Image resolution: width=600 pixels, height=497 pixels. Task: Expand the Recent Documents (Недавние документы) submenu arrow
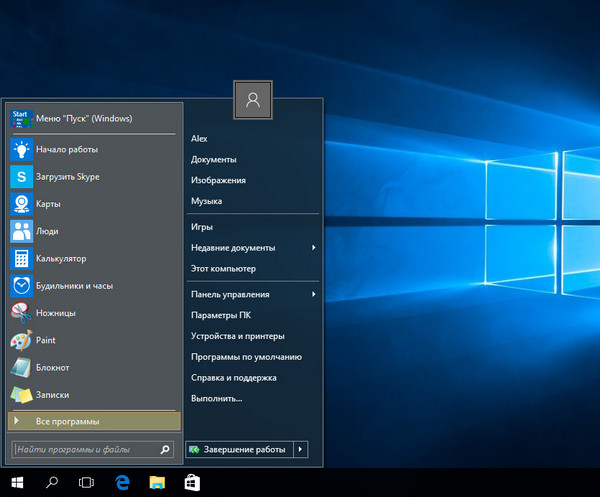(313, 248)
